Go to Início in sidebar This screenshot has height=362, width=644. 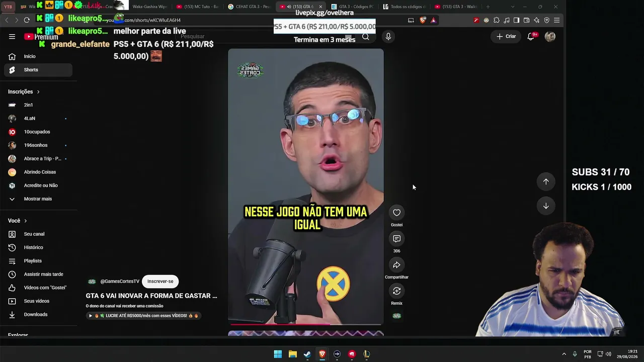click(x=38, y=57)
